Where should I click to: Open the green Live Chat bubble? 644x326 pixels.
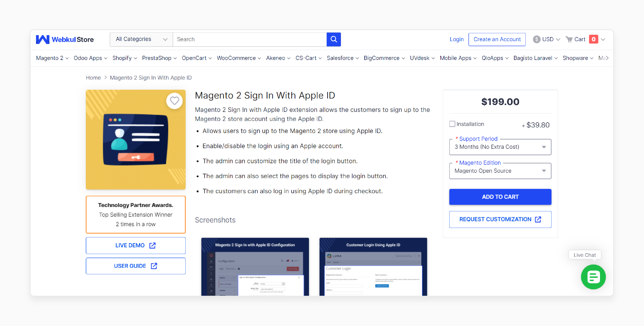tap(593, 277)
